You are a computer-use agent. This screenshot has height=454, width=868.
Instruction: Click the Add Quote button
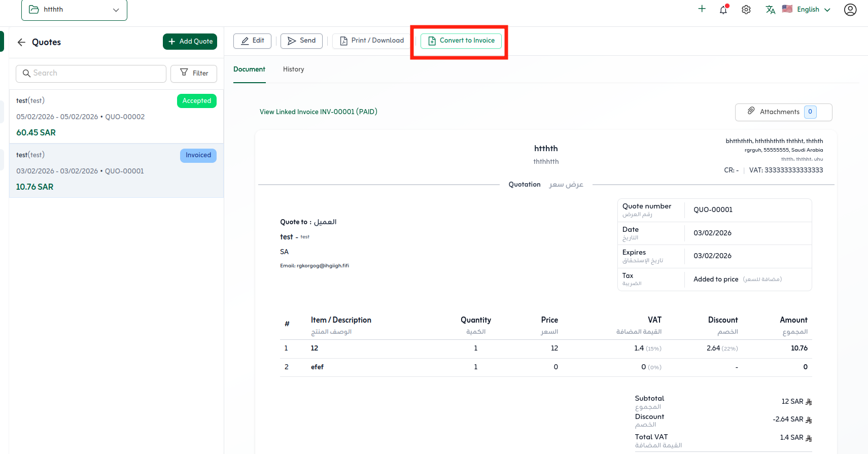click(190, 42)
